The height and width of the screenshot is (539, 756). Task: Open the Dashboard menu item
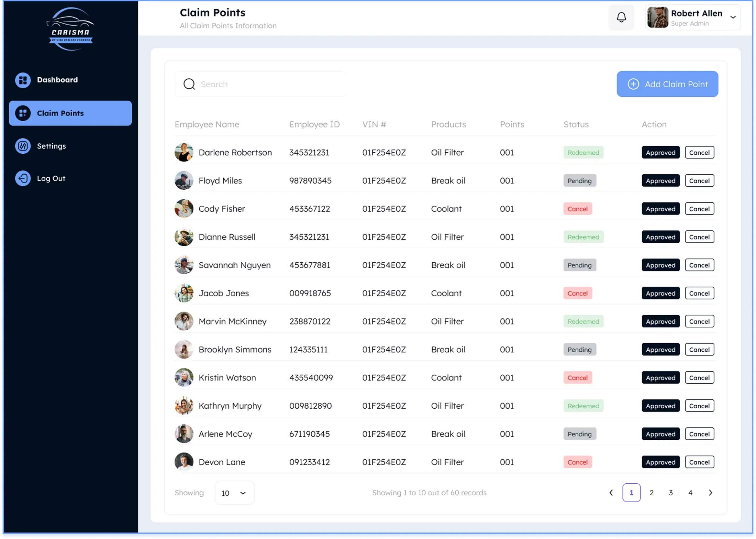coord(57,80)
